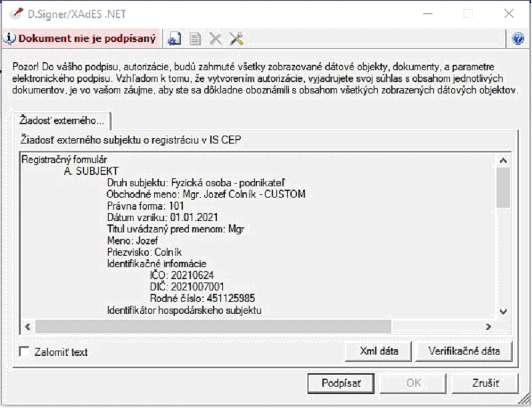Click the D.Signer application icon in title bar
The image size is (532, 408).
pyautogui.click(x=15, y=14)
